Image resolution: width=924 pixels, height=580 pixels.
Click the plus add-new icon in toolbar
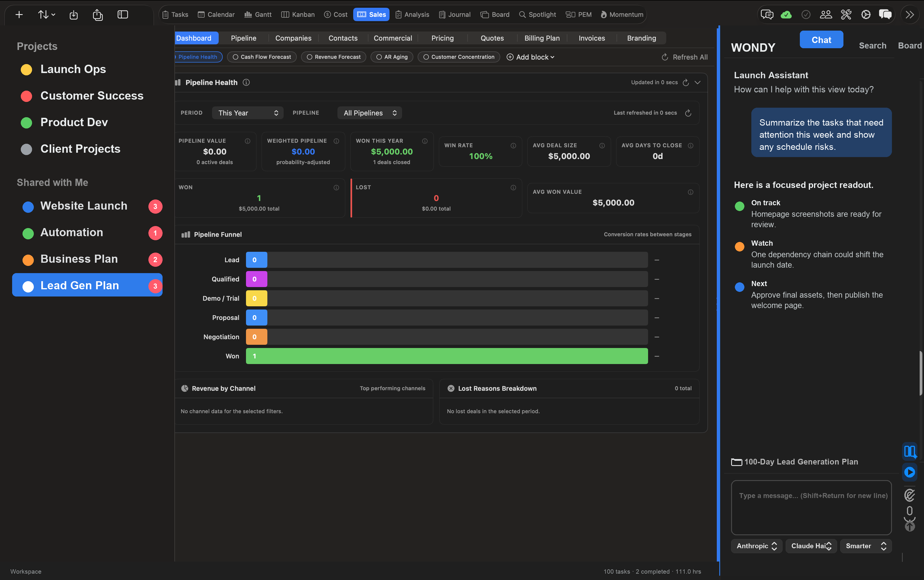[x=19, y=14]
